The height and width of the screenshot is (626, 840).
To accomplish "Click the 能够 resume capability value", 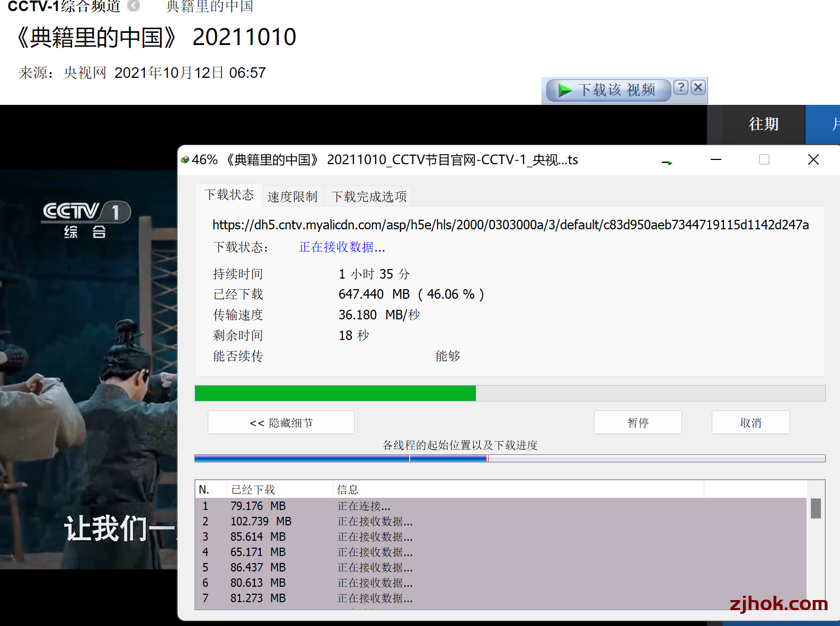I will point(448,356).
